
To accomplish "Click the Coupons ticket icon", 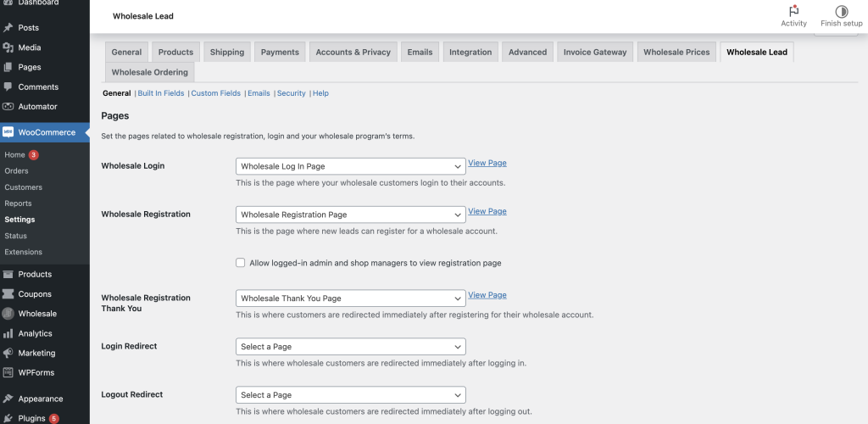I will (x=8, y=294).
